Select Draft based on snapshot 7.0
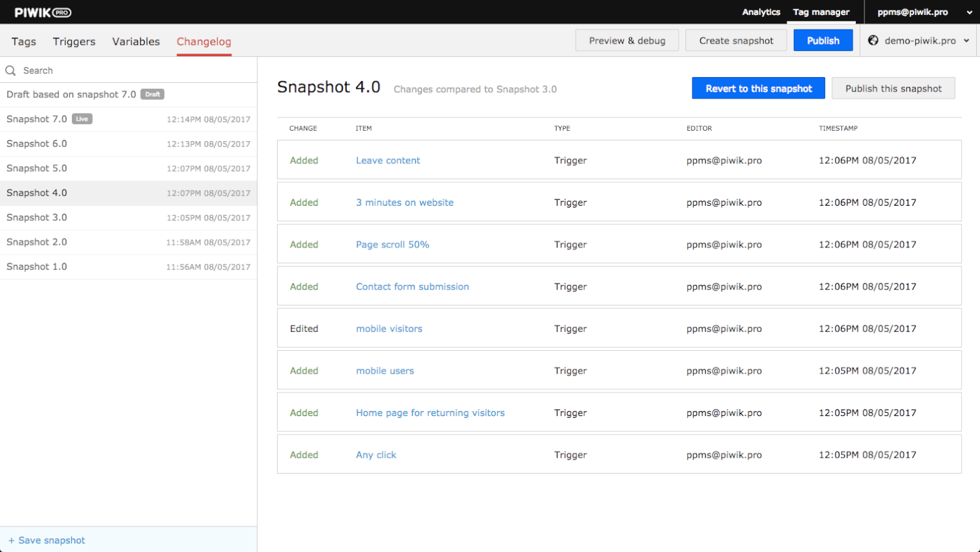The width and height of the screenshot is (980, 552). click(128, 95)
